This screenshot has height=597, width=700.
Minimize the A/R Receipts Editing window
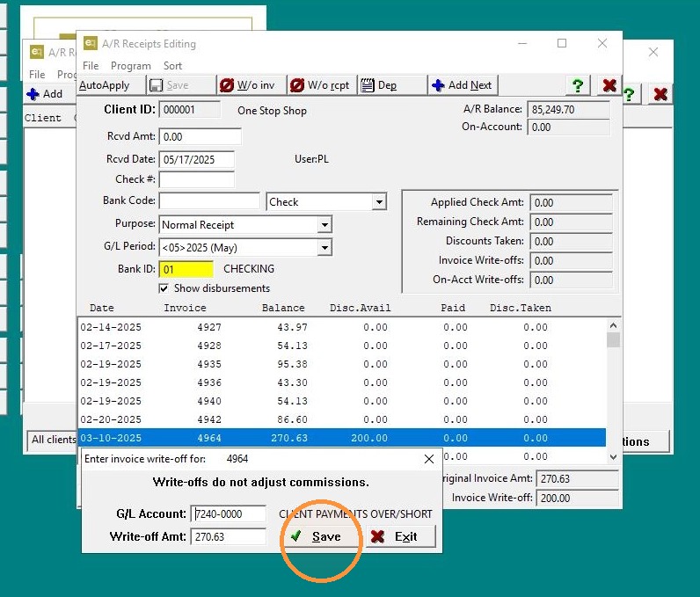(522, 43)
